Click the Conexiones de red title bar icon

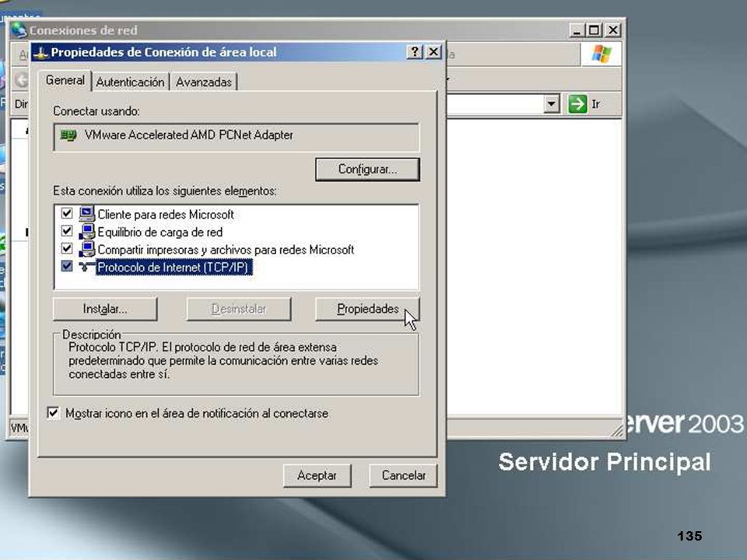[x=19, y=30]
